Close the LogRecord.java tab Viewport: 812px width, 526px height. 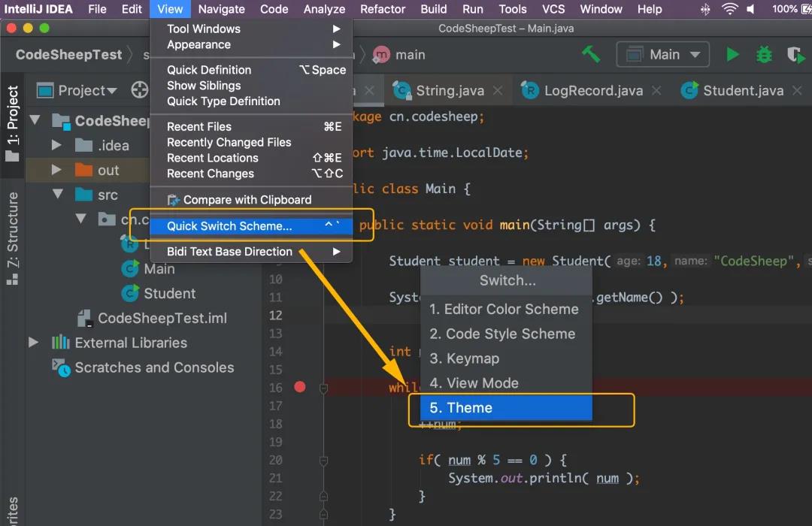click(x=656, y=91)
